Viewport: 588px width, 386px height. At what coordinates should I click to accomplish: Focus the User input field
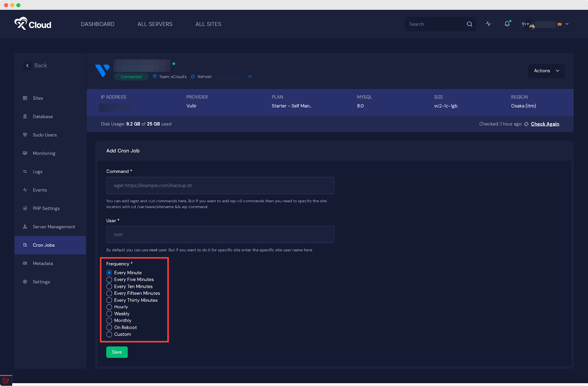pos(220,234)
